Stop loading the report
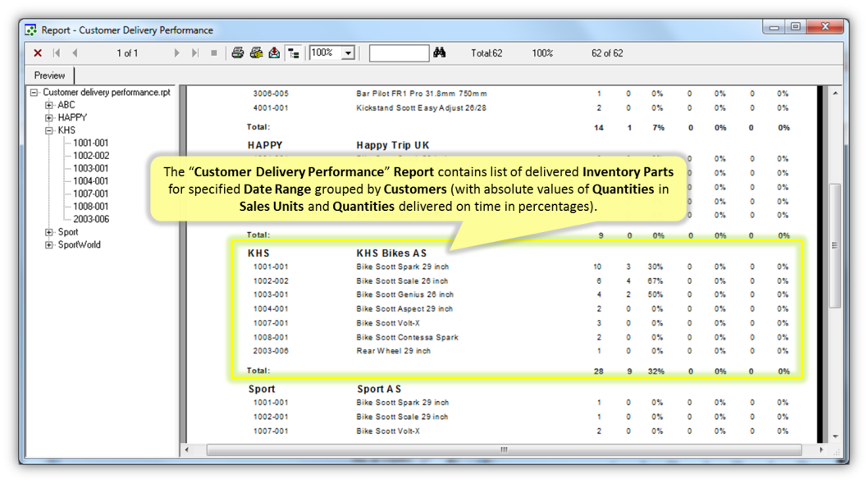 [x=213, y=53]
